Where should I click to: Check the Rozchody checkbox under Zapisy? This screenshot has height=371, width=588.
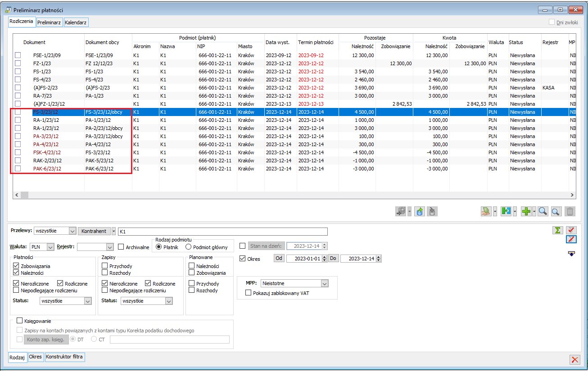(105, 273)
